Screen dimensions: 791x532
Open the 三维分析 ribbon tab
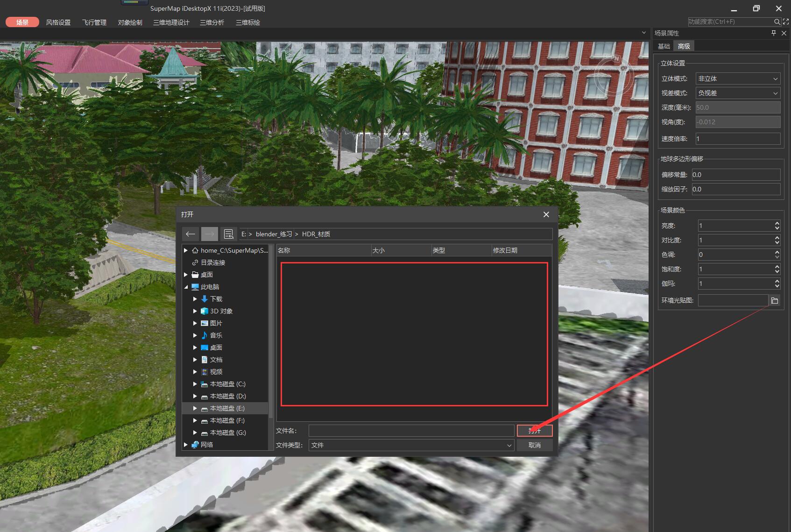click(212, 22)
